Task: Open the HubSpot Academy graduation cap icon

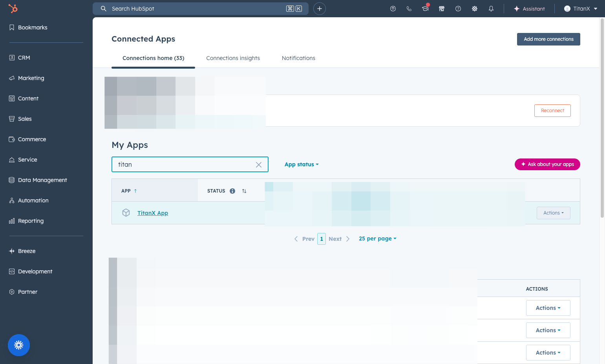Action: click(425, 9)
